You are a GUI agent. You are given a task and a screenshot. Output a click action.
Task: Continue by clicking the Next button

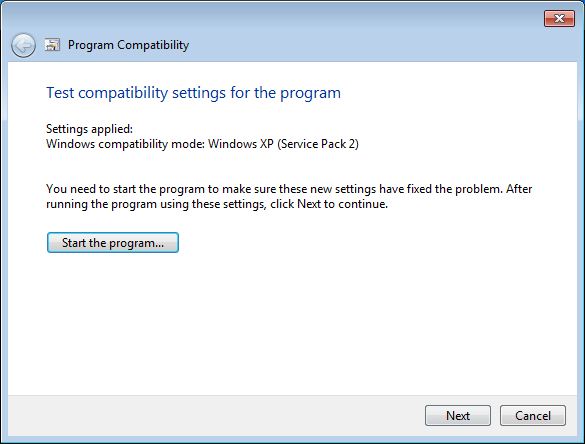(x=458, y=415)
